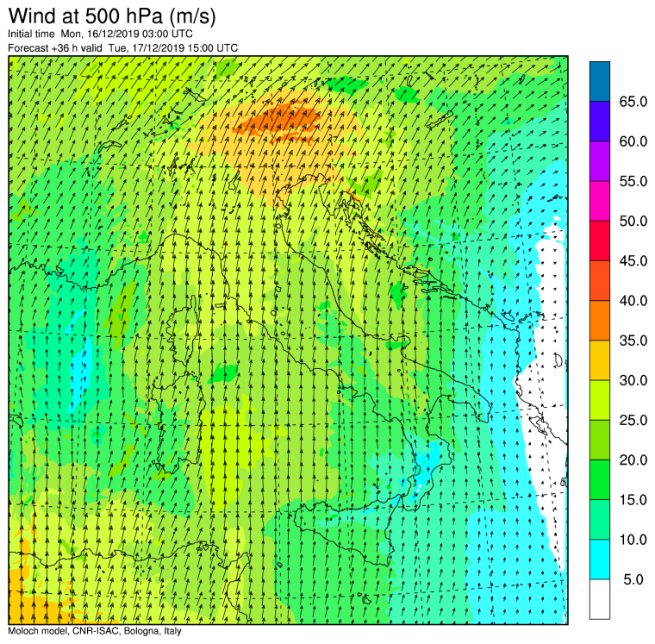
Task: Click the 'Moloch model, CNR-ISAC, Bologna, Italy' credit
Action: 95,630
